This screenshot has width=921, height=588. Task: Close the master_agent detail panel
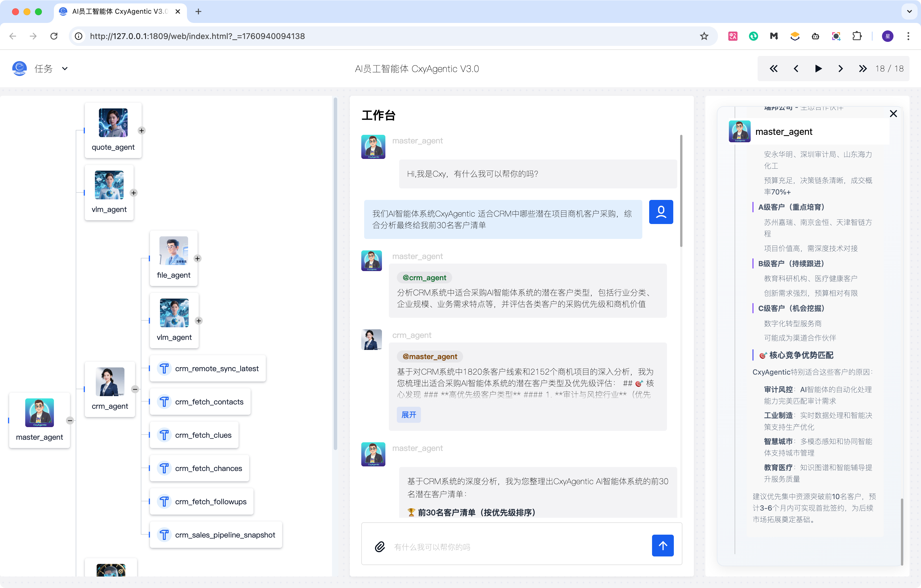click(893, 114)
